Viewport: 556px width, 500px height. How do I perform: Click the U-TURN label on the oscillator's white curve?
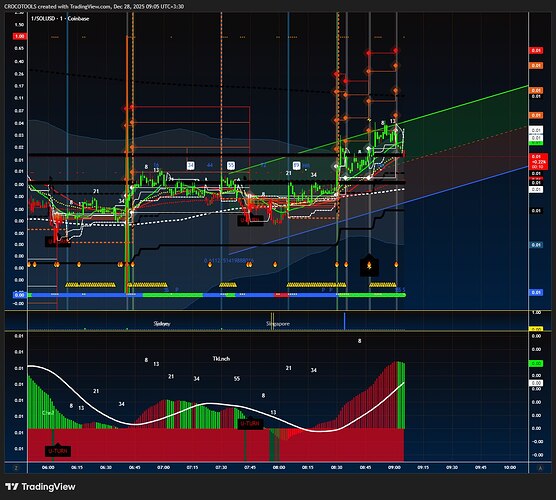[x=250, y=423]
